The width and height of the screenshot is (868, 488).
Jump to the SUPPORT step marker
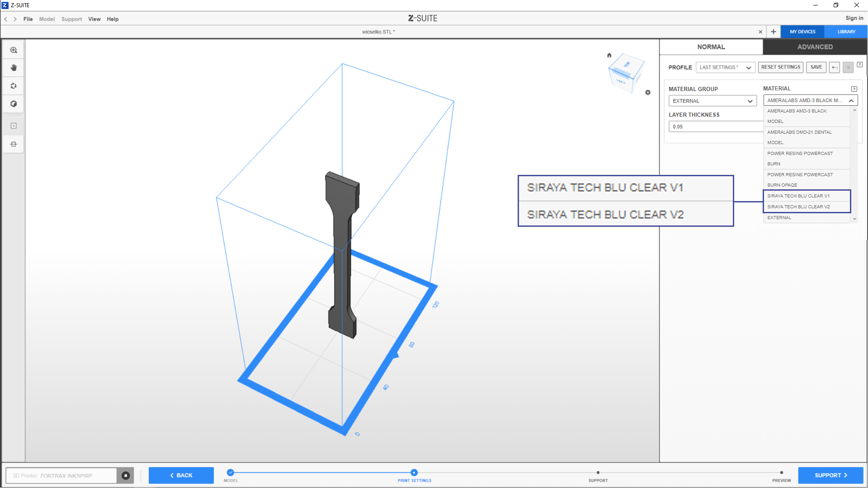pyautogui.click(x=598, y=473)
